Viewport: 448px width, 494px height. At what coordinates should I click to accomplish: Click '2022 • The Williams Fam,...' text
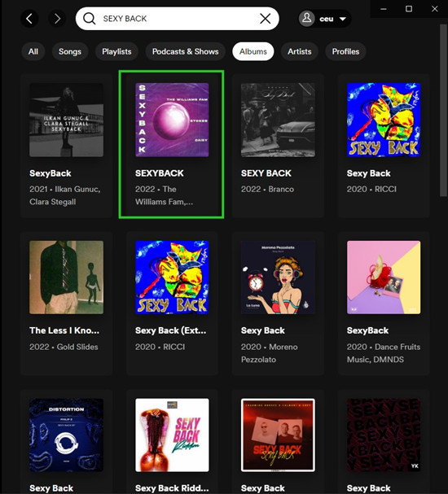(x=164, y=195)
